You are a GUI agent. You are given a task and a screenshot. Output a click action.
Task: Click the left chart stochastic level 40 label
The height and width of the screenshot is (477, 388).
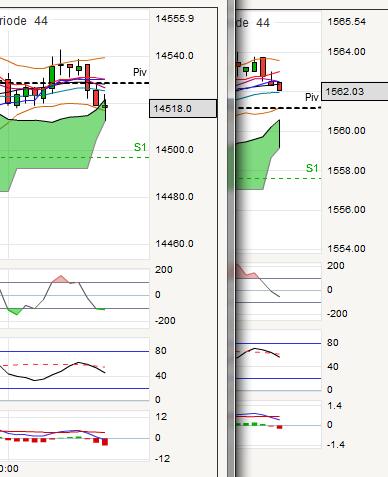click(x=160, y=376)
